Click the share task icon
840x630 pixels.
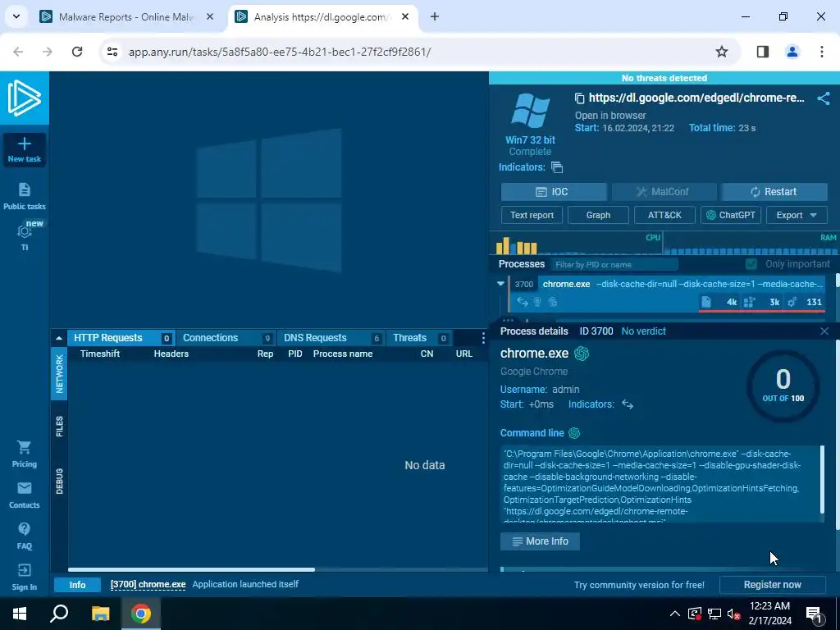tap(824, 98)
